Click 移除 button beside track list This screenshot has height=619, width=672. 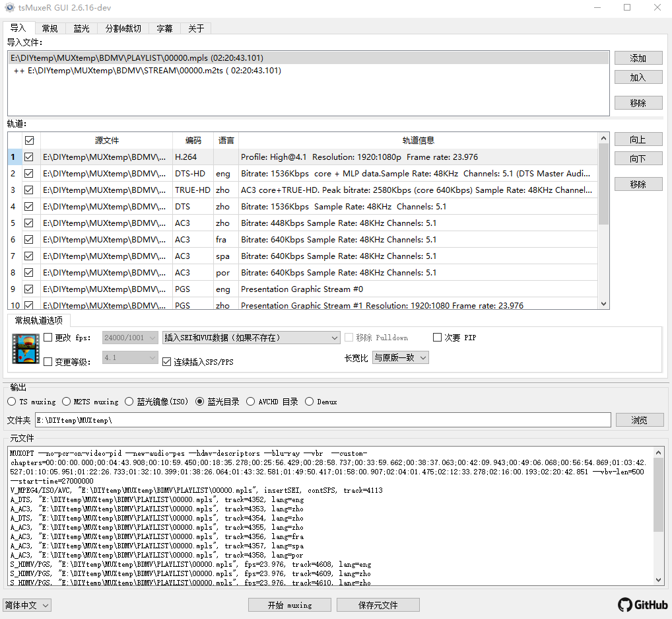click(x=638, y=184)
